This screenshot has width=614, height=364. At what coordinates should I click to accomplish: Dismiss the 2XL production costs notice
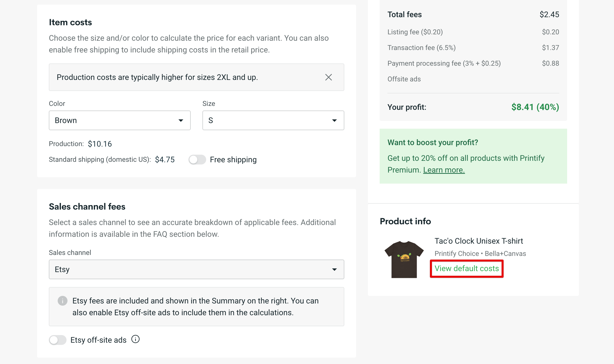click(329, 77)
